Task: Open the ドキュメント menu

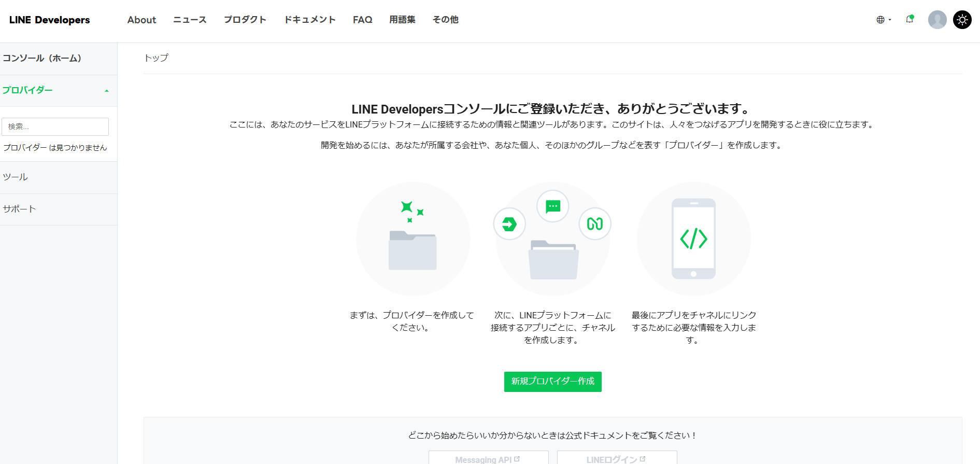Action: 310,20
